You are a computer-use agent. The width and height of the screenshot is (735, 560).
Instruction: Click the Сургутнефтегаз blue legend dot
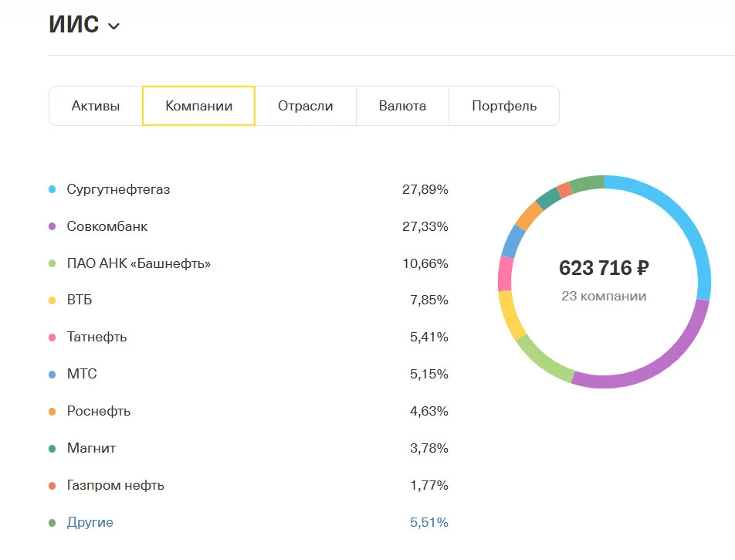point(52,189)
